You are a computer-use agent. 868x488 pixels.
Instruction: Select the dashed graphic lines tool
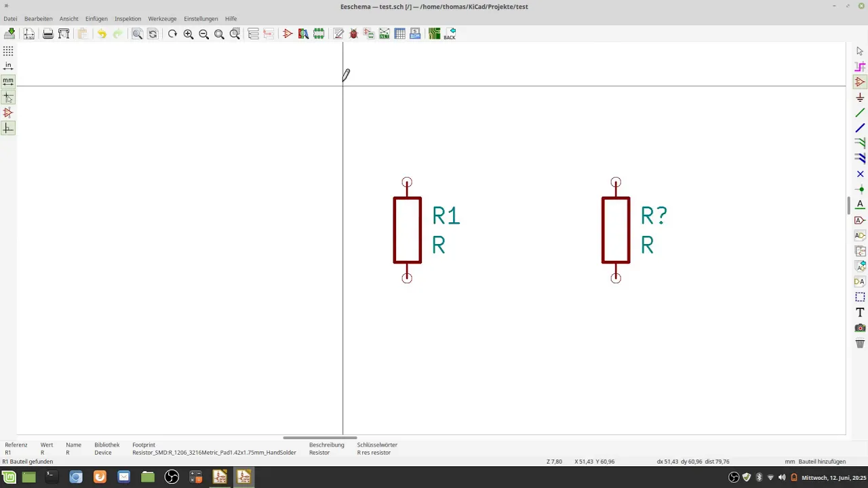(x=860, y=297)
